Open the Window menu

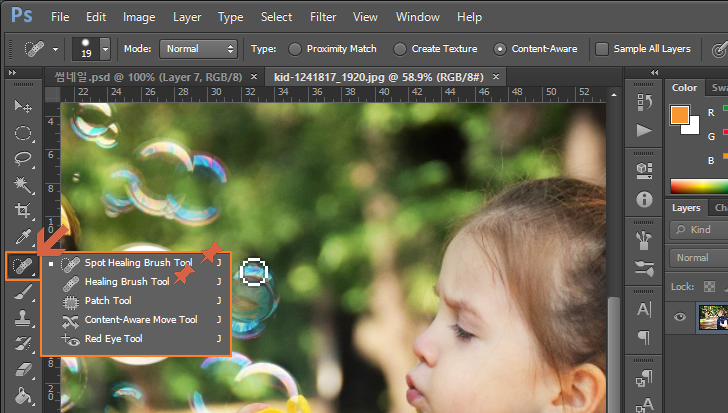418,17
